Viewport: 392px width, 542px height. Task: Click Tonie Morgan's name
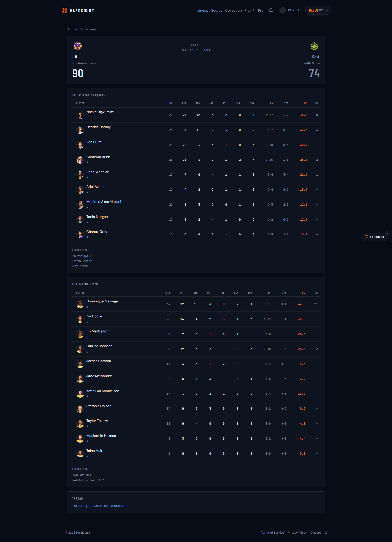(97, 217)
